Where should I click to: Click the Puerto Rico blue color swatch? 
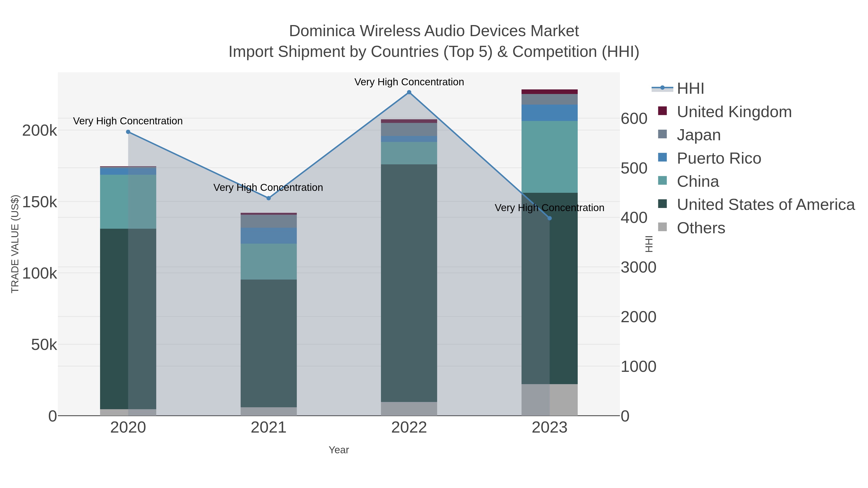(663, 157)
